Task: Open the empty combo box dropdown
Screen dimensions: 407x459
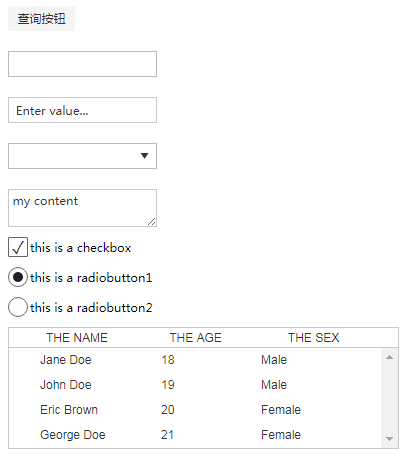Action: (82, 156)
